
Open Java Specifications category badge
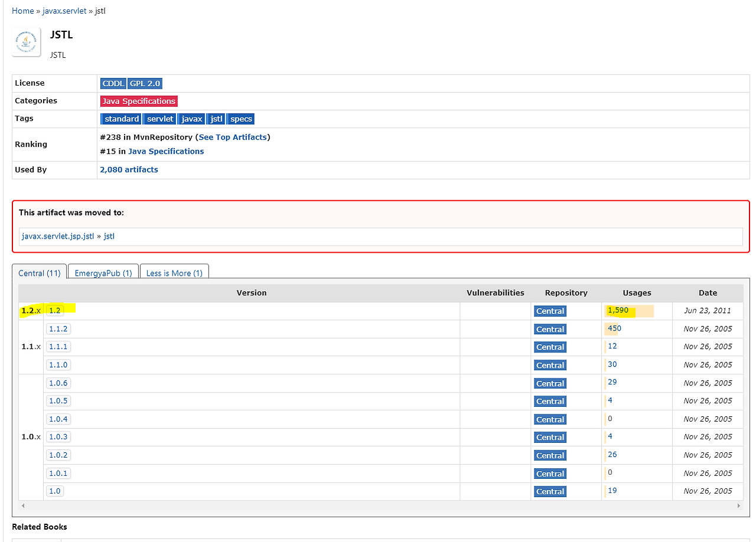click(139, 102)
